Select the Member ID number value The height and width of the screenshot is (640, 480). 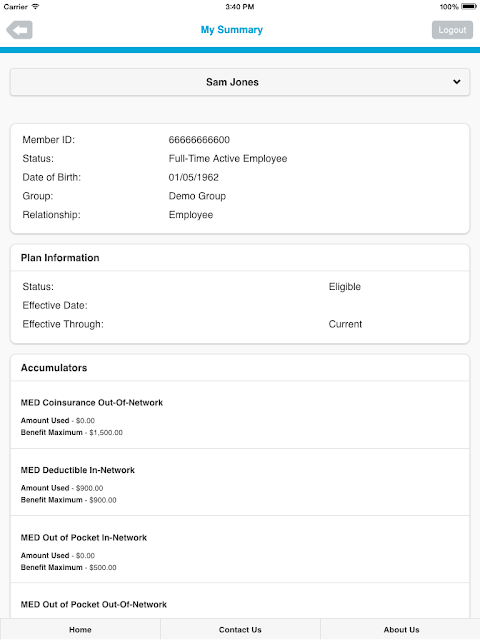(x=199, y=140)
